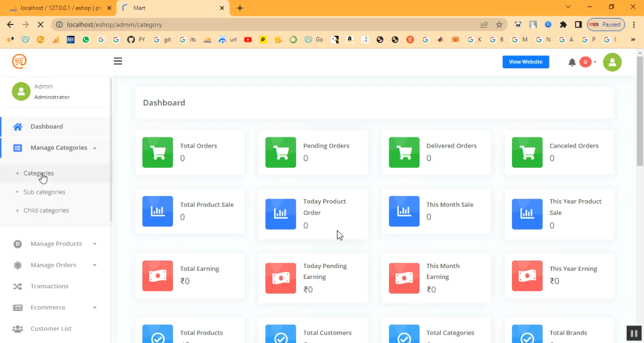Screen dimensions: 644x343
Task: Open the Child categories link
Action: (46, 211)
